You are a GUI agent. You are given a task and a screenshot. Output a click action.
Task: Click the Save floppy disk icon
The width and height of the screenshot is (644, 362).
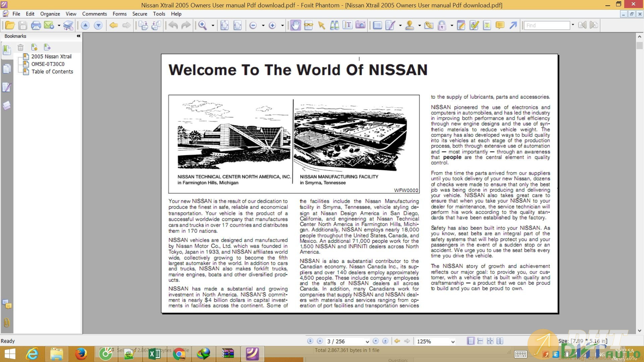(x=22, y=25)
